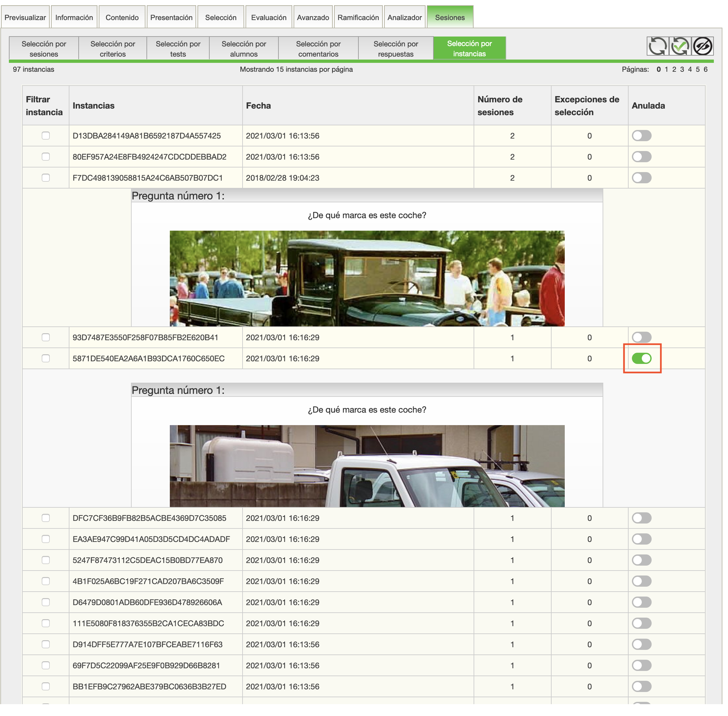Select checkbox beside instance DFC7CF36B9FB
The height and width of the screenshot is (716, 728).
pyautogui.click(x=46, y=518)
